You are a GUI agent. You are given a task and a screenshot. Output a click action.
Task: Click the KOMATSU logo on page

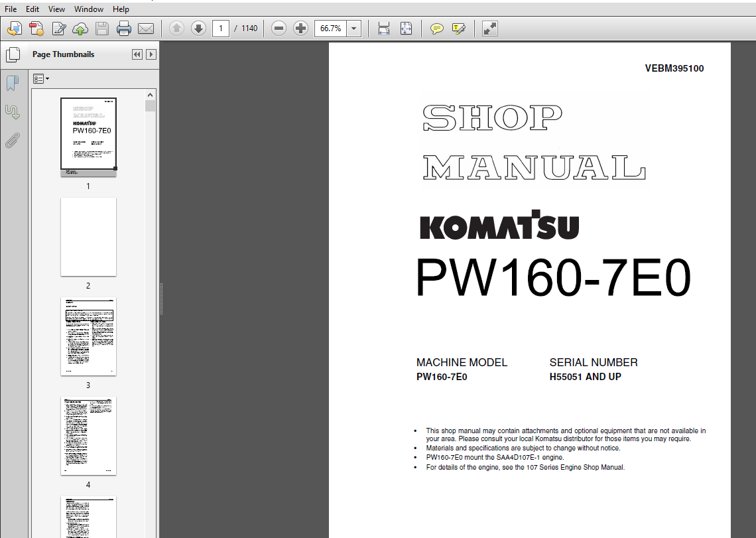click(x=499, y=225)
